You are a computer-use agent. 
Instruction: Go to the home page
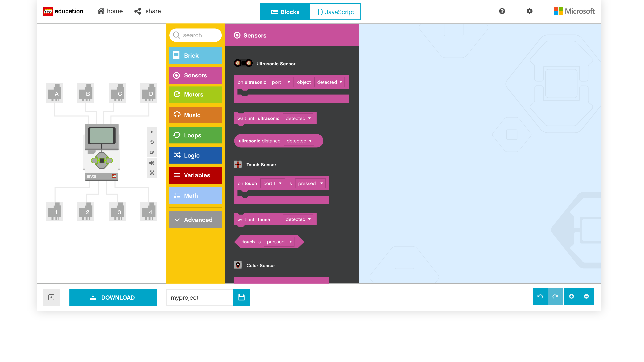[110, 11]
